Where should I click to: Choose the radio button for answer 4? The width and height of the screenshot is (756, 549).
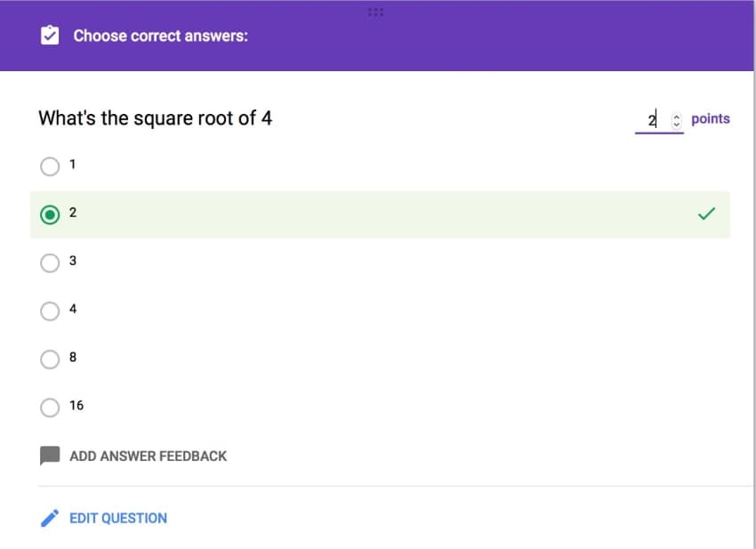click(x=50, y=311)
